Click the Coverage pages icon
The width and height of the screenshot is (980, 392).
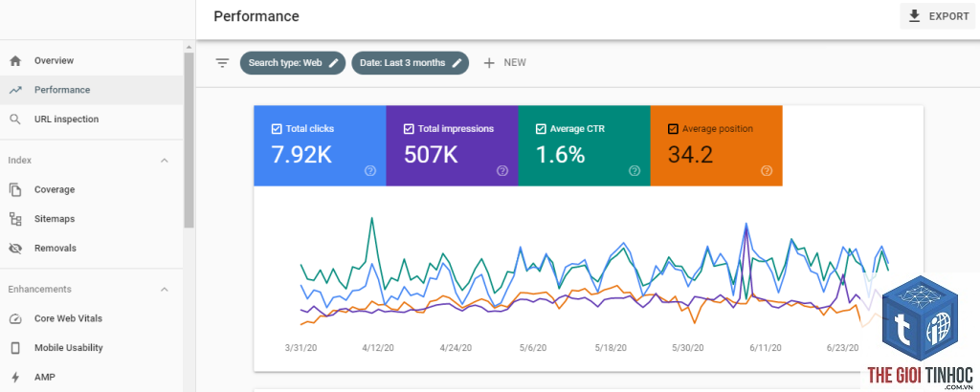tap(15, 189)
